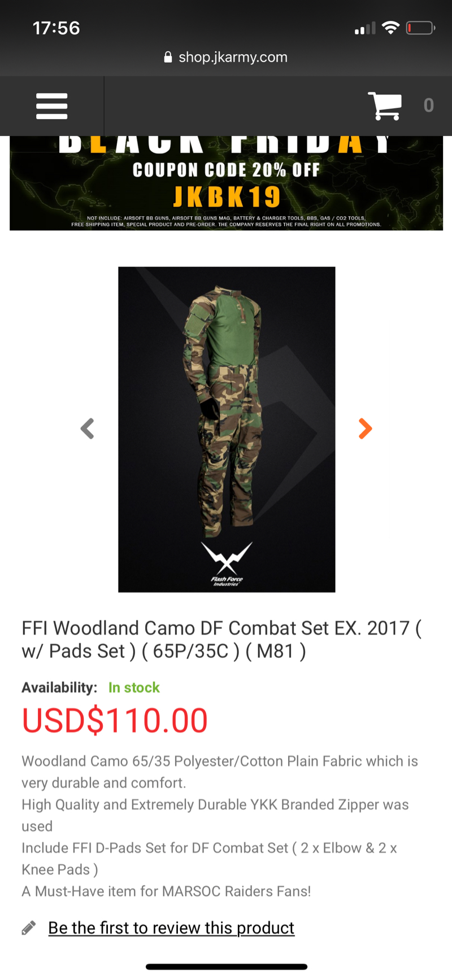Tap the shop.jkarmy.com address bar
The image size is (452, 980).
[226, 57]
